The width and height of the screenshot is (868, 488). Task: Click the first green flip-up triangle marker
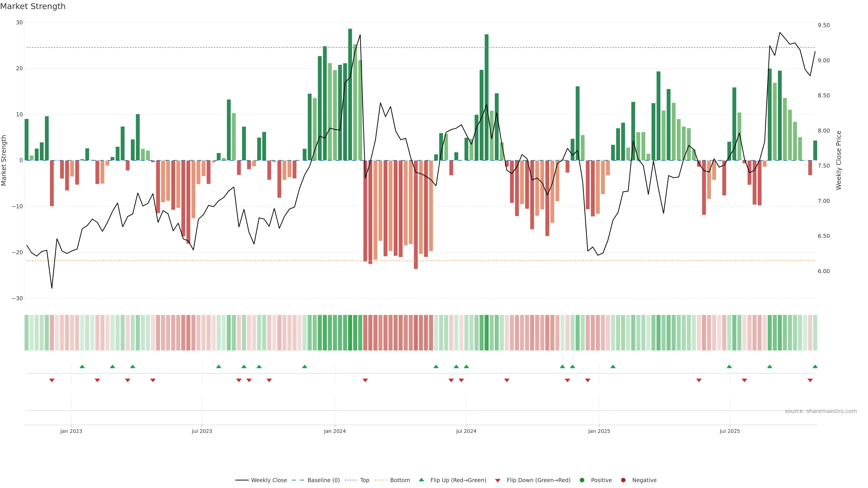point(82,366)
